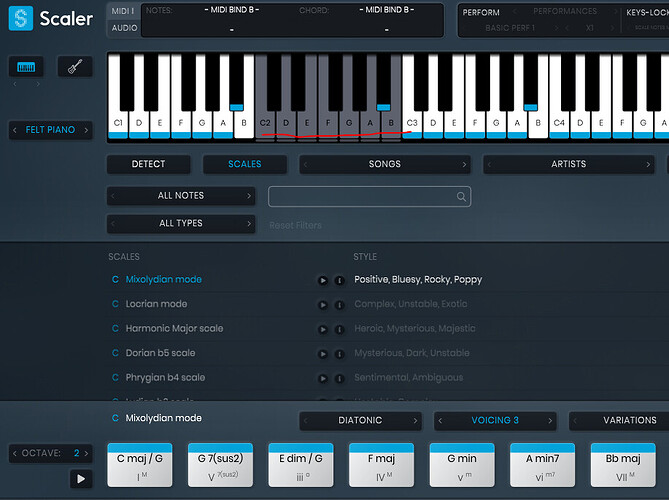Click the G 7(sus2) chord pad
669x500 pixels.
[221, 465]
